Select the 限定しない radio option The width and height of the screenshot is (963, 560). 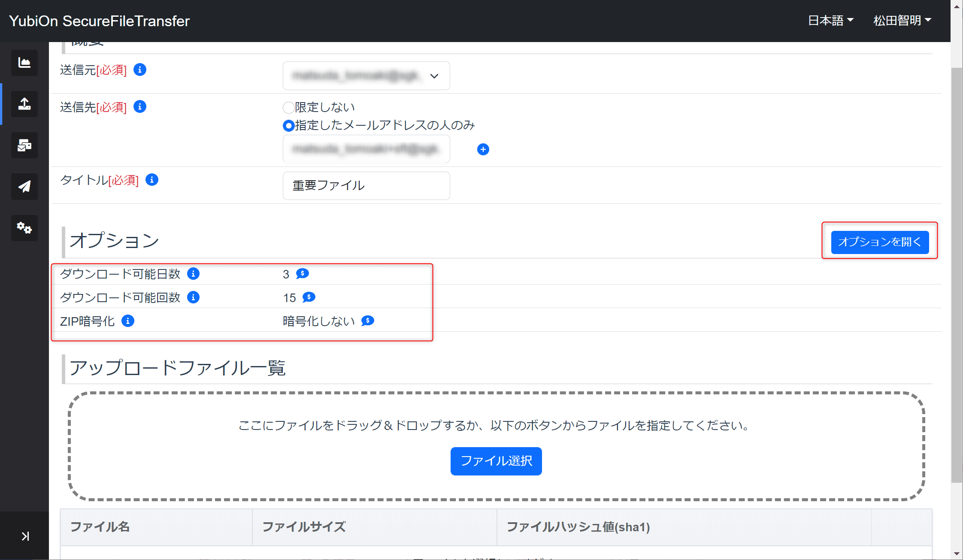tap(288, 107)
